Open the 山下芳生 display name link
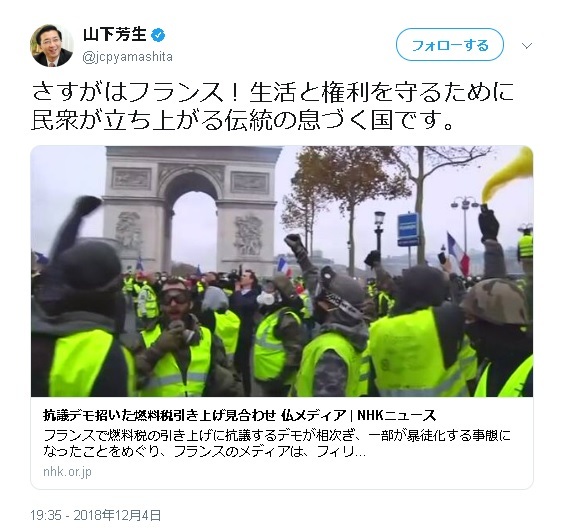 click(x=115, y=35)
